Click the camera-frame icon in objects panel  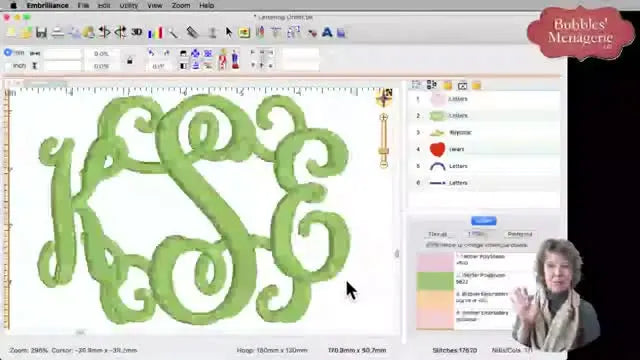point(462,85)
